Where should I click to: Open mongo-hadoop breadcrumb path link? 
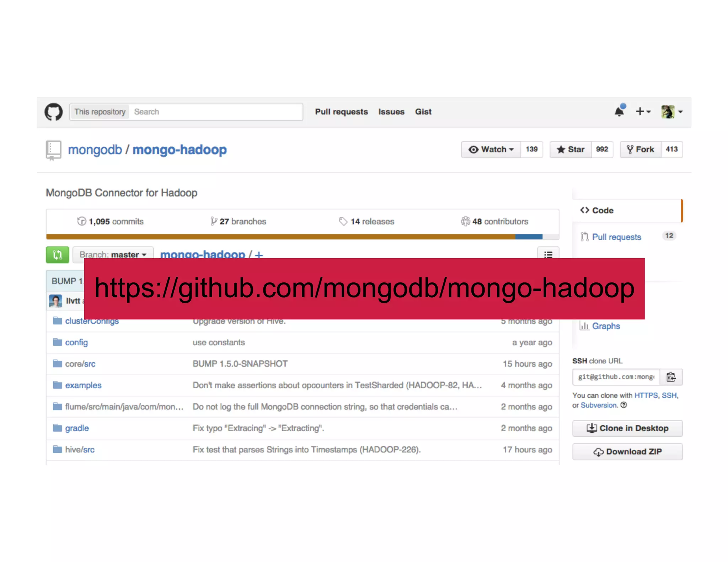pos(203,254)
